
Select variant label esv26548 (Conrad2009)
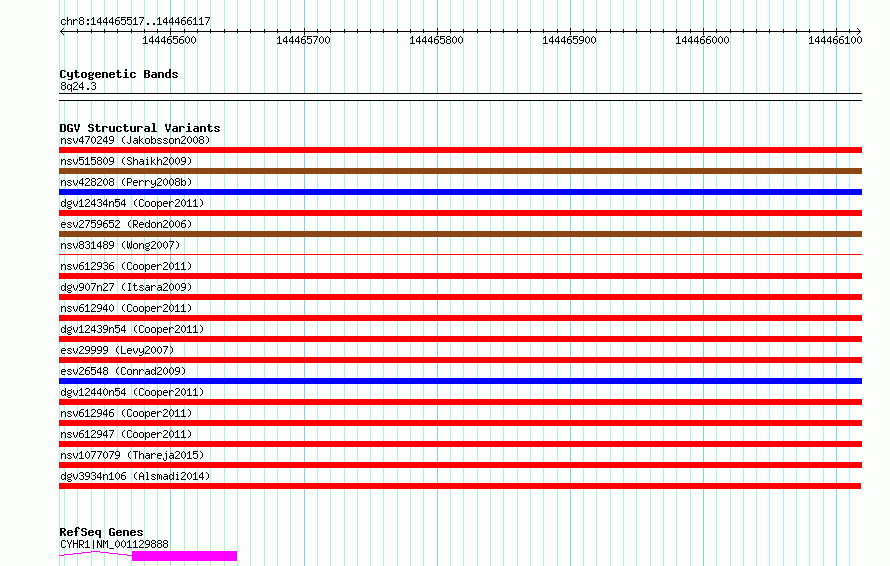(123, 371)
